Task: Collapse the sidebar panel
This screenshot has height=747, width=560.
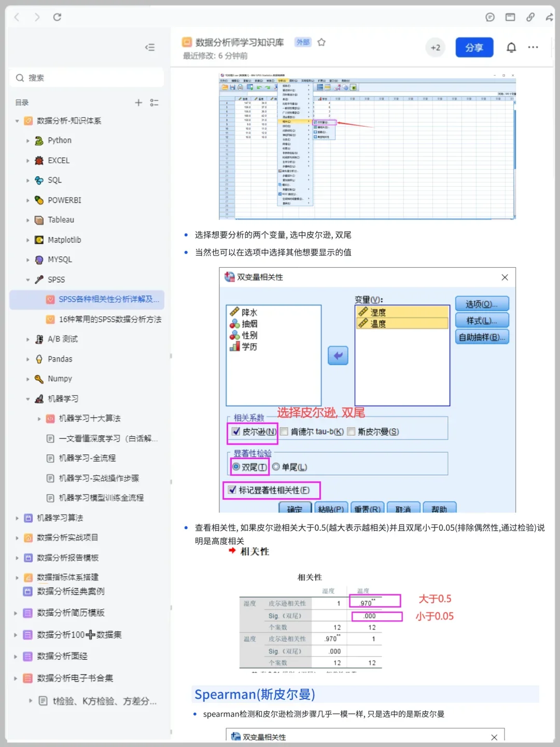Action: pyautogui.click(x=150, y=47)
